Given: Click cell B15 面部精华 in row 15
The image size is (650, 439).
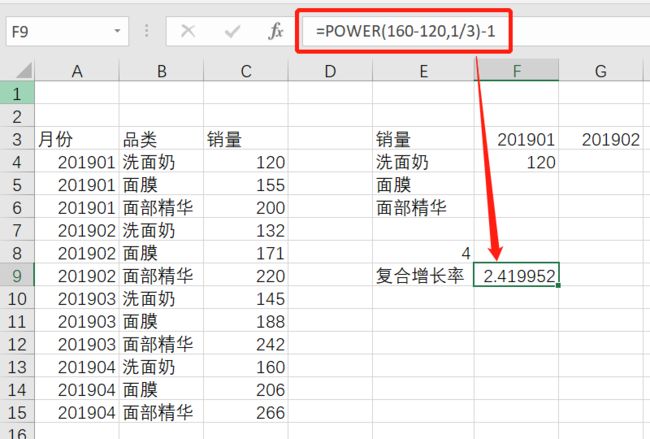Looking at the screenshot, I should click(162, 412).
